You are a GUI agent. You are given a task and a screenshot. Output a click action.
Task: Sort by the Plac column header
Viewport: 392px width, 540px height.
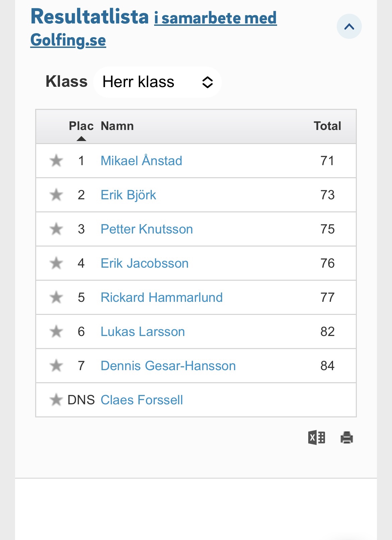(x=81, y=126)
